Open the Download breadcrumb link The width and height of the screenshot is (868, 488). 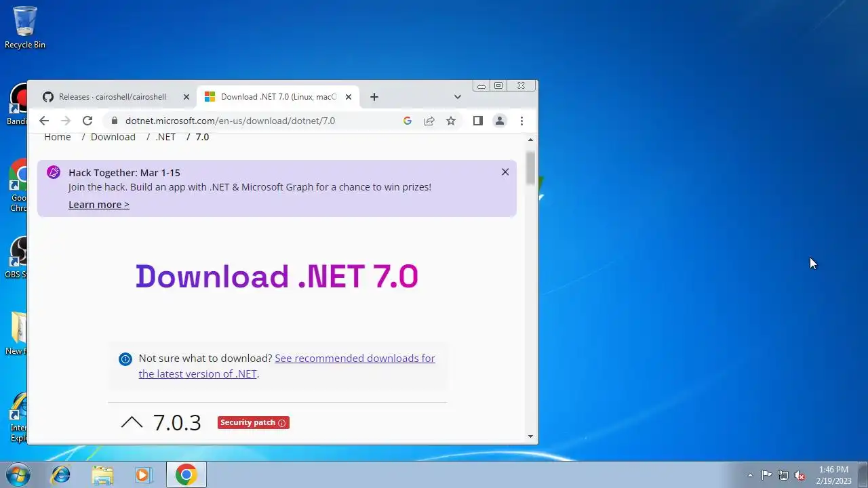click(113, 137)
